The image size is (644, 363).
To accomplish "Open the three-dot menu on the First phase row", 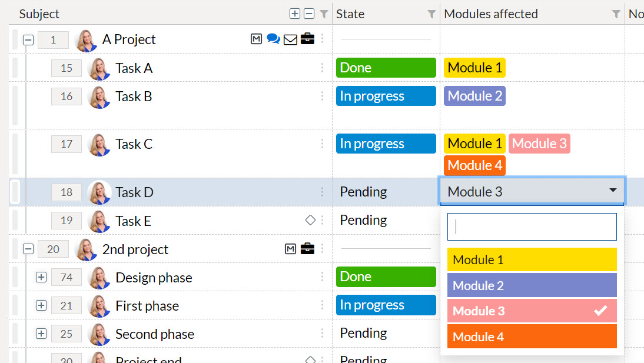I will [x=323, y=305].
